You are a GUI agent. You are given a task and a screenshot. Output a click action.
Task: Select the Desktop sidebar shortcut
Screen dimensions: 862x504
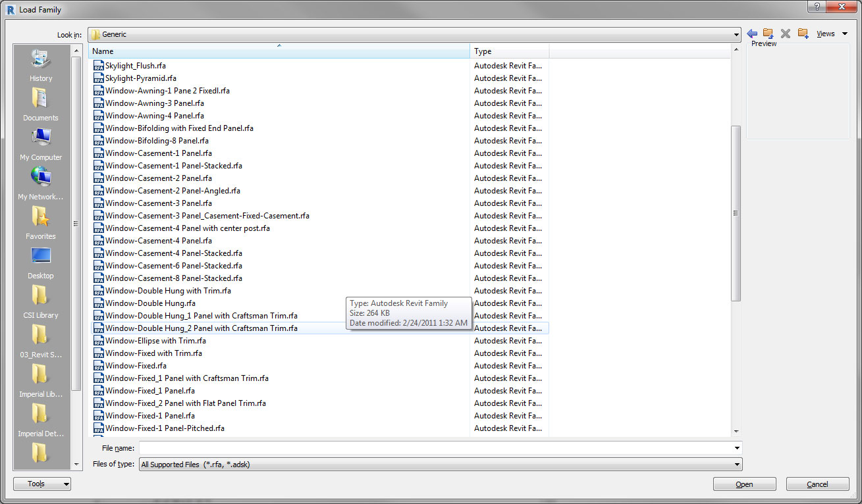(41, 264)
